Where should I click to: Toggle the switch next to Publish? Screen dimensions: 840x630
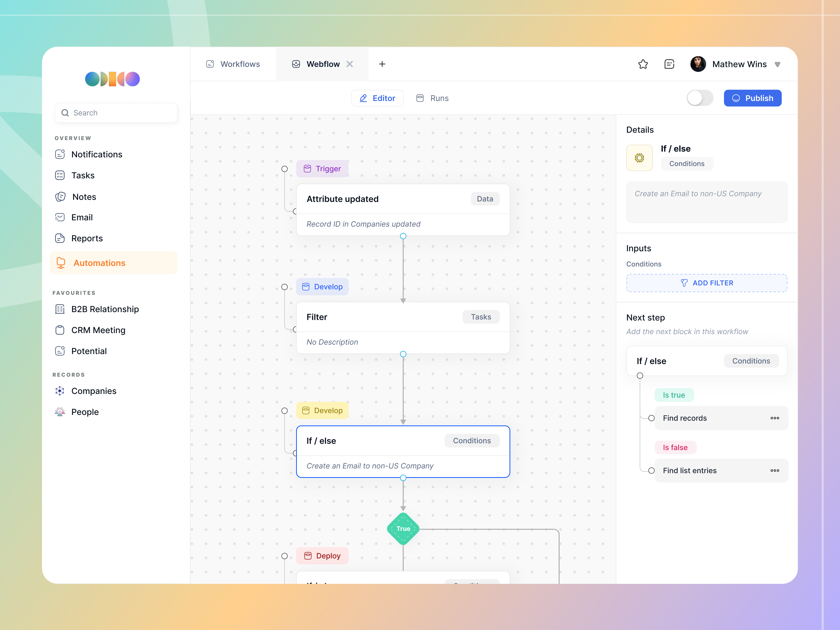click(x=700, y=98)
